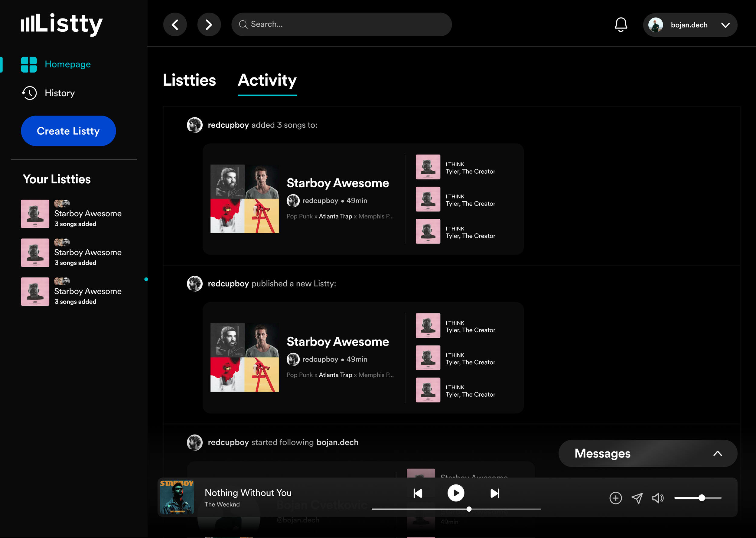This screenshot has width=756, height=538.
Task: Switch to the Listties tab
Action: [189, 80]
